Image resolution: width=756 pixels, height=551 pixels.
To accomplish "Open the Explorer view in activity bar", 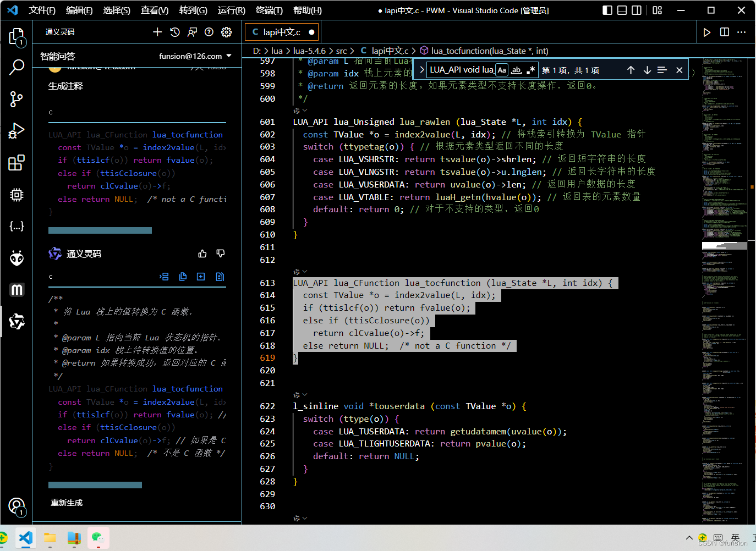I will pyautogui.click(x=17, y=37).
